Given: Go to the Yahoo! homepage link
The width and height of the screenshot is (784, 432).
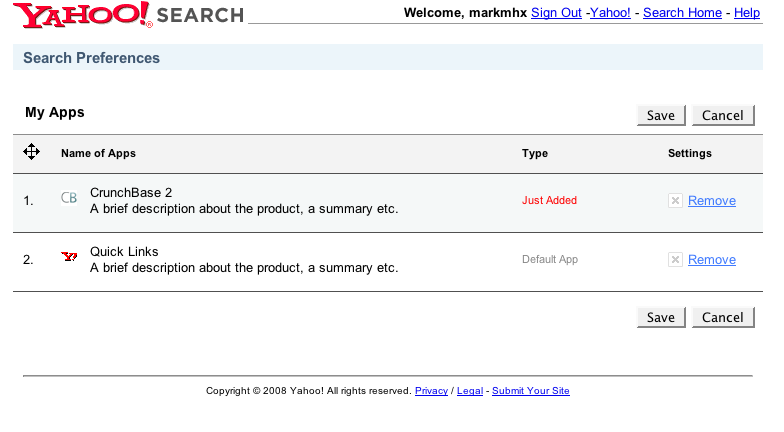Looking at the screenshot, I should point(610,13).
